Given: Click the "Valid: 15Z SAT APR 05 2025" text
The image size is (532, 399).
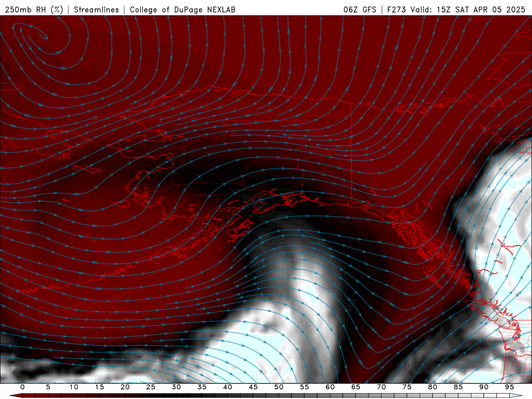Looking at the screenshot, I should [467, 9].
